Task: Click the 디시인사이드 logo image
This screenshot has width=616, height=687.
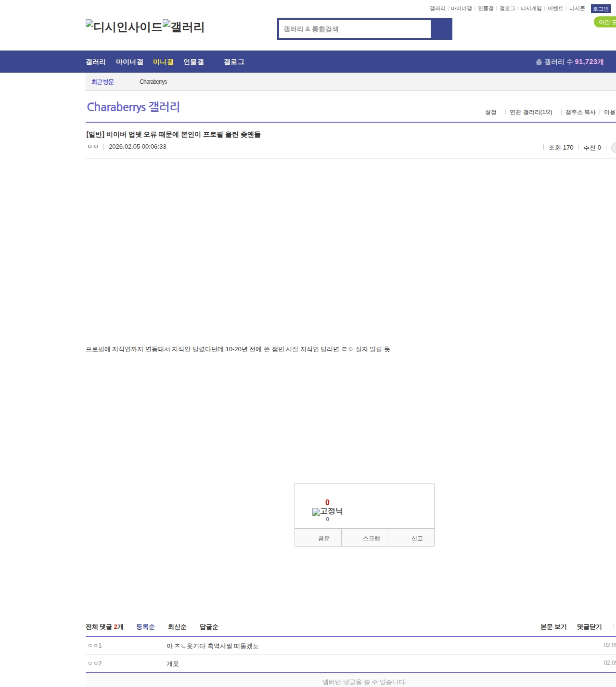Action: [124, 27]
